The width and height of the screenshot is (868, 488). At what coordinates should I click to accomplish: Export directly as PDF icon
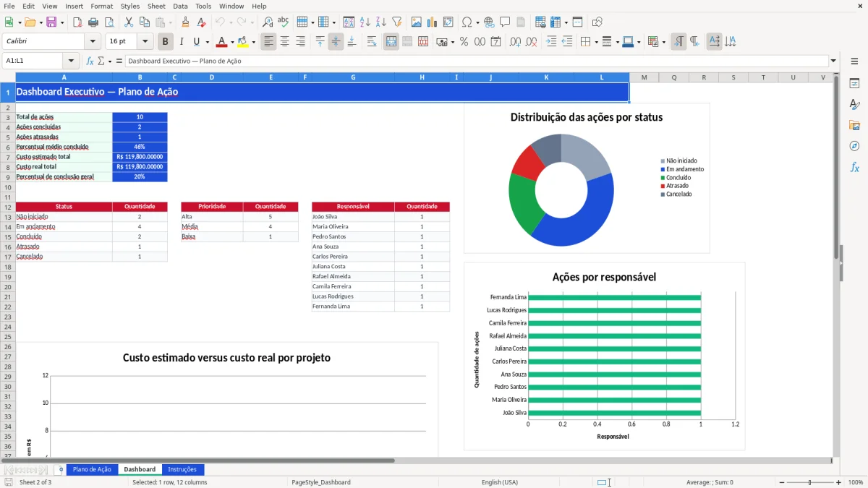(77, 22)
